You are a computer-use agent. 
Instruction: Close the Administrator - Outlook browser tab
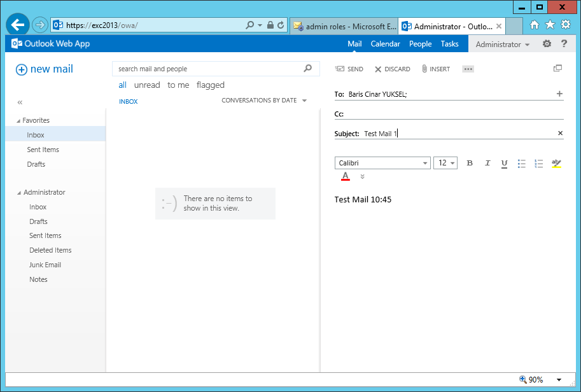[x=499, y=26]
